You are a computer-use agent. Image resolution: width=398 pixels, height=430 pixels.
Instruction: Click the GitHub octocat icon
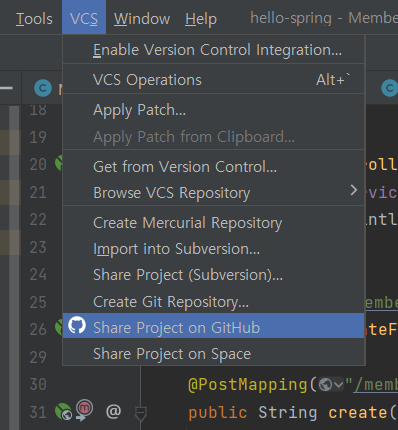[x=77, y=325]
